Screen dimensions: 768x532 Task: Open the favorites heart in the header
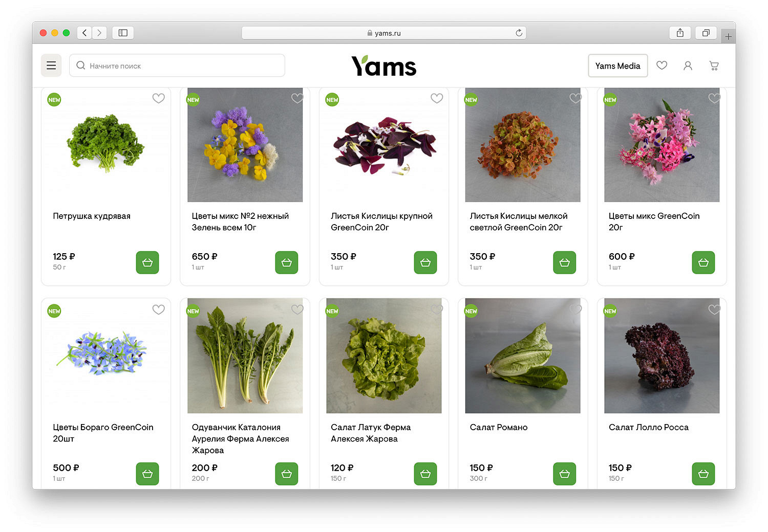tap(662, 65)
